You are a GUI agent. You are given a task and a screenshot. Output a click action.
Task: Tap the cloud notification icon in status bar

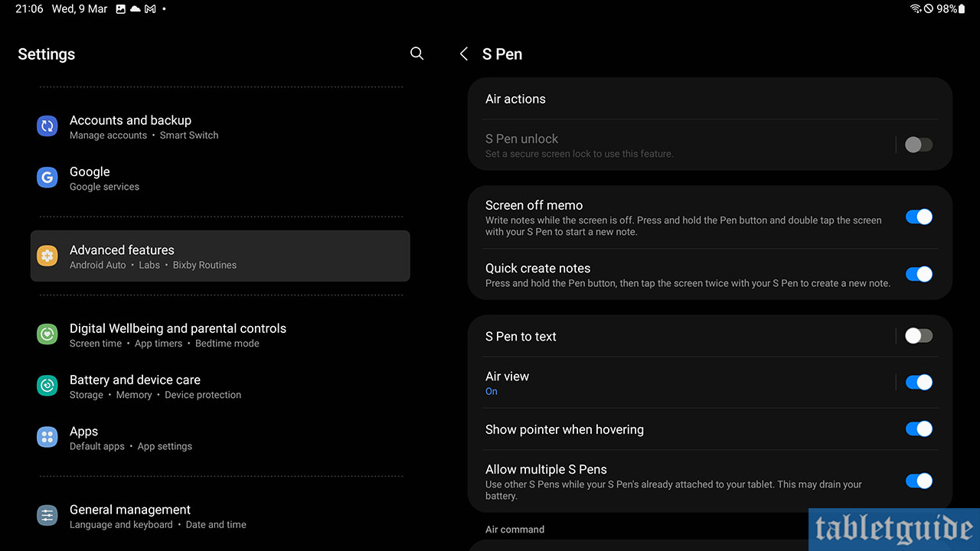[x=135, y=9]
